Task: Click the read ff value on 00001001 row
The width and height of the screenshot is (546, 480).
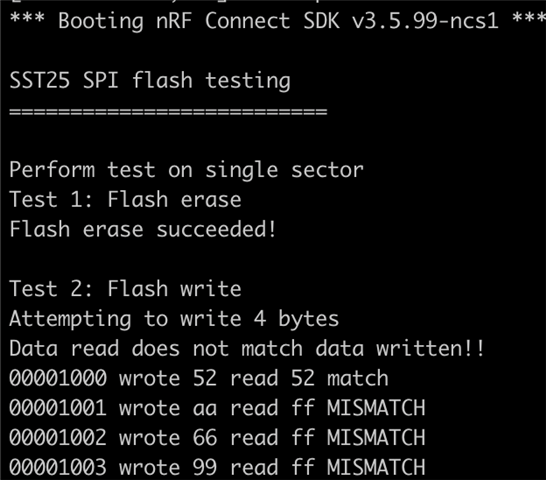Action: pyautogui.click(x=272, y=408)
